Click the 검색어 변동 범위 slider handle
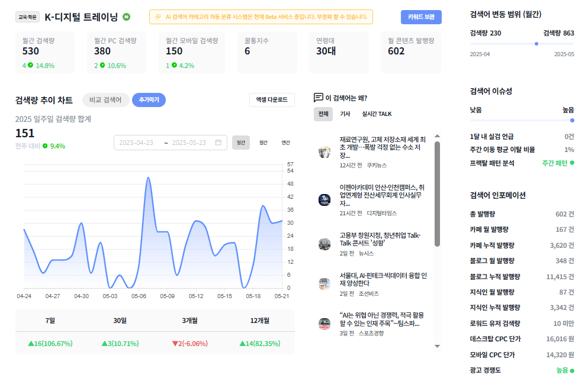588x391 pixels. click(536, 44)
